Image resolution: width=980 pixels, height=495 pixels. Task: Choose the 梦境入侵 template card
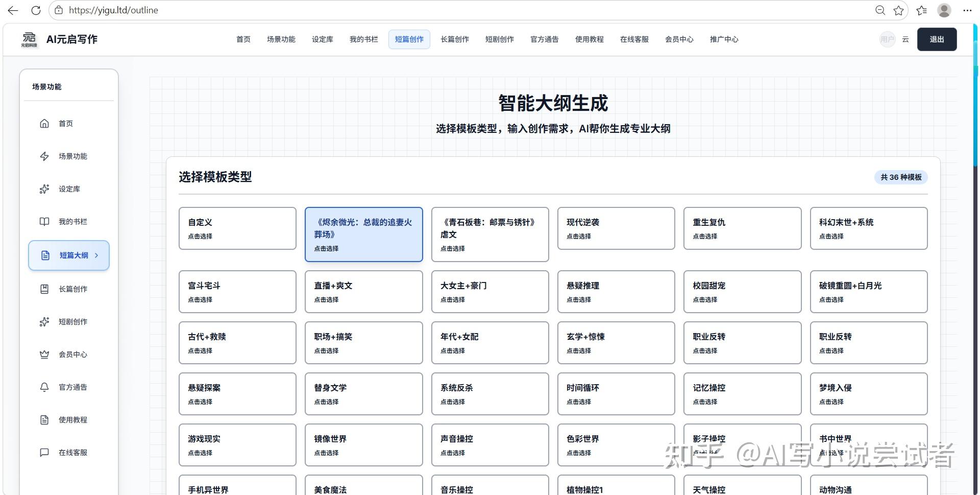(x=869, y=394)
